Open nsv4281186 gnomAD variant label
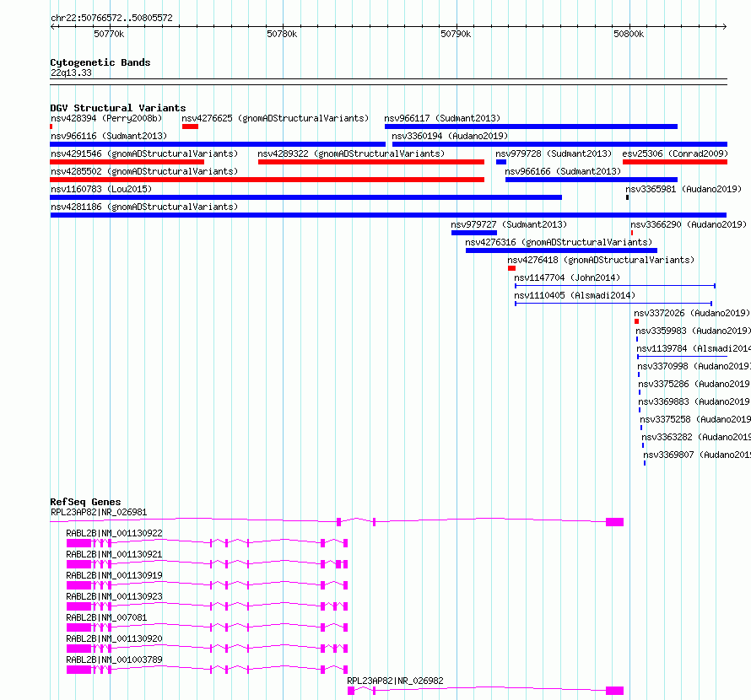This screenshot has width=751, height=700. (144, 207)
